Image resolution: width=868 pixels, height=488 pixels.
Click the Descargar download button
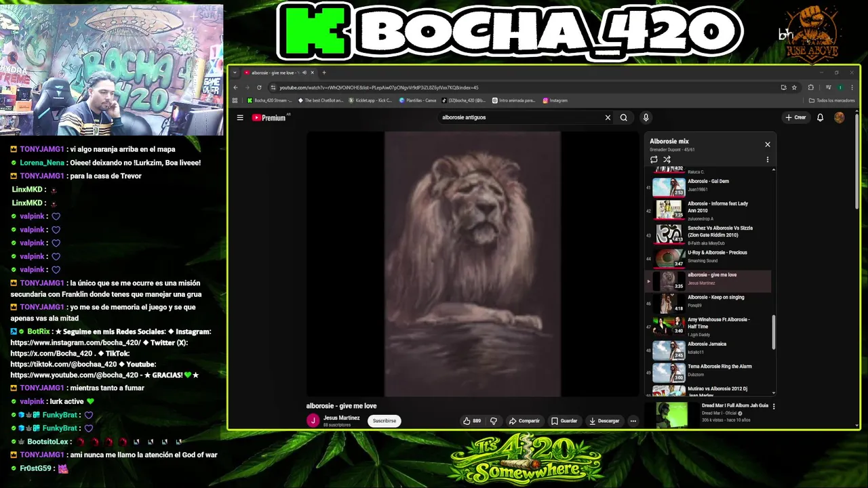pos(604,421)
